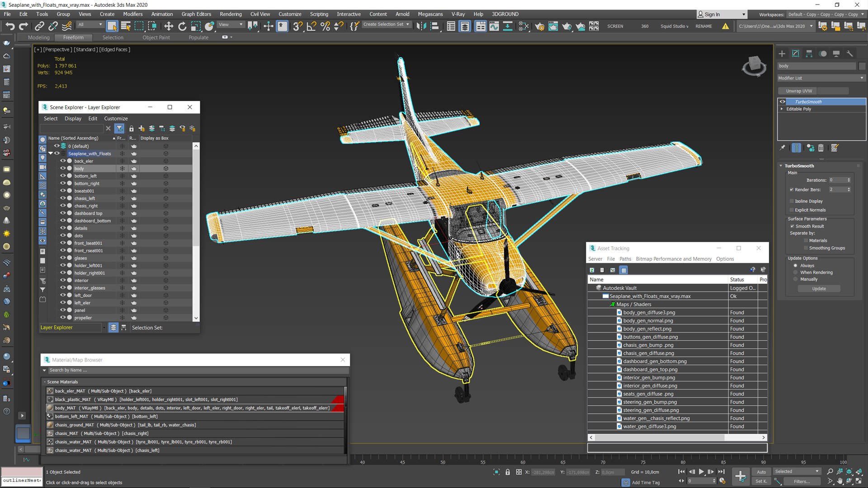
Task: Open the View coordinate system dropdown
Action: click(231, 25)
